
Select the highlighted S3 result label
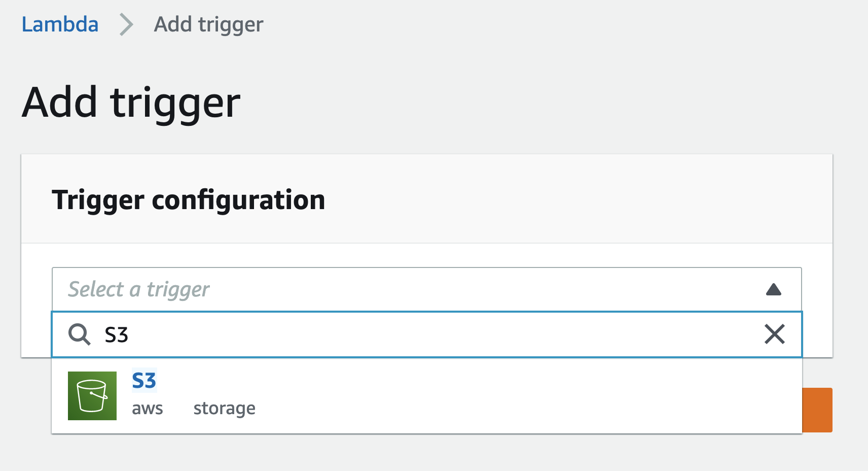pos(144,380)
